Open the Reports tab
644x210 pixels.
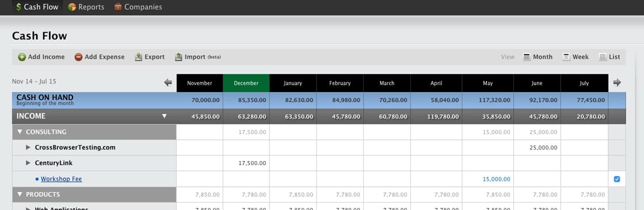click(86, 7)
